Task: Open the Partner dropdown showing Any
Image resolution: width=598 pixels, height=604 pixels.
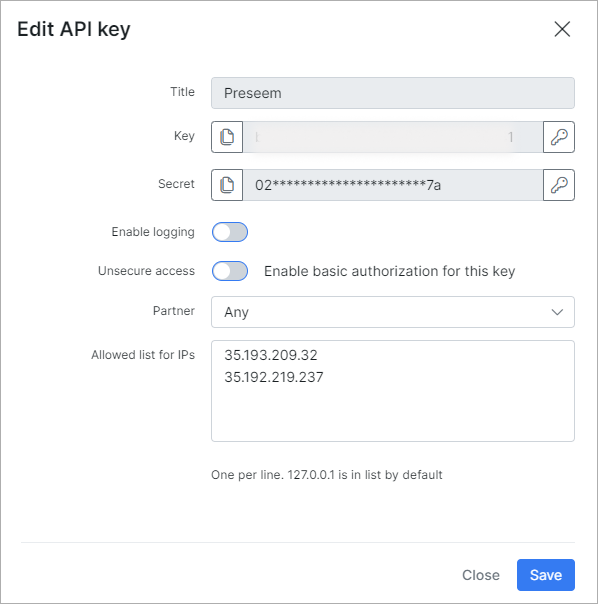Action: click(x=393, y=312)
